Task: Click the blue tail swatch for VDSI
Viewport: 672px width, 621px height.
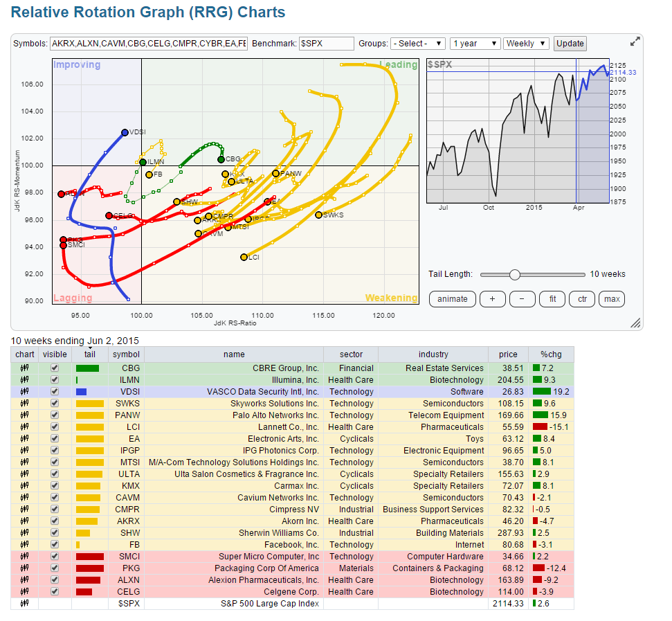Action: pos(81,392)
